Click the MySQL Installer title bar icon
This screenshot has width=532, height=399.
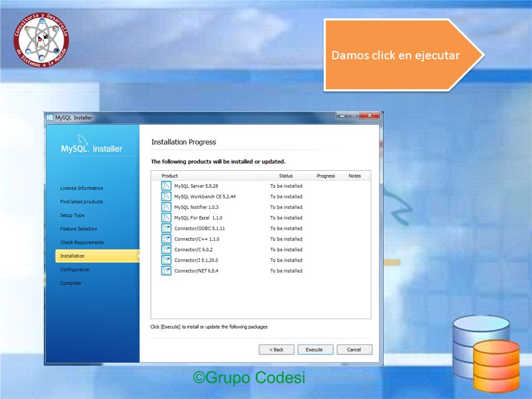pyautogui.click(x=50, y=117)
